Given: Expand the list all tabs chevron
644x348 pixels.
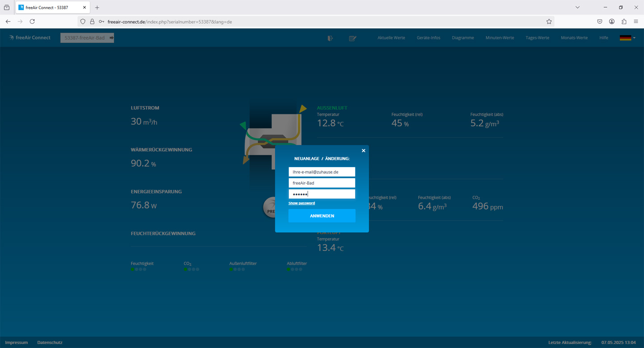Looking at the screenshot, I should 577,7.
